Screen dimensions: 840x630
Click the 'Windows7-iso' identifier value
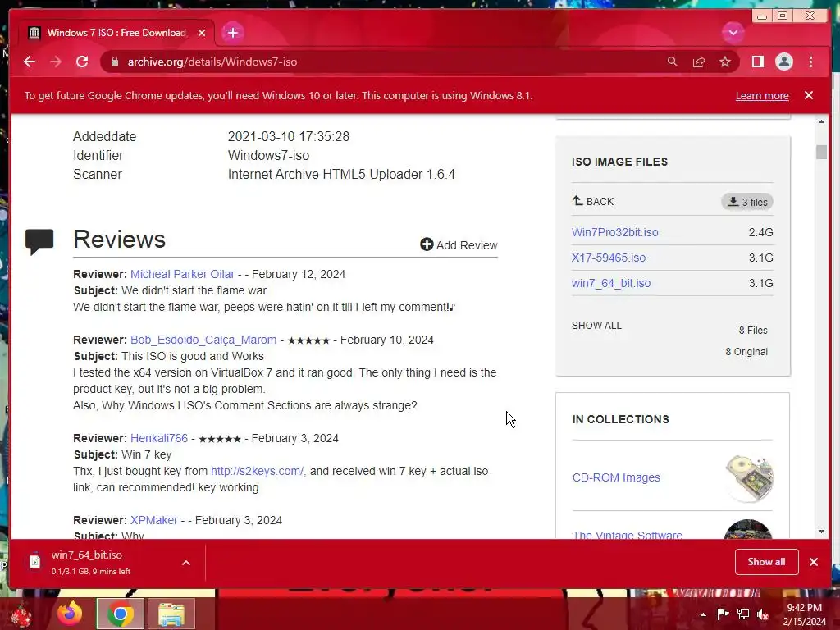pos(268,155)
